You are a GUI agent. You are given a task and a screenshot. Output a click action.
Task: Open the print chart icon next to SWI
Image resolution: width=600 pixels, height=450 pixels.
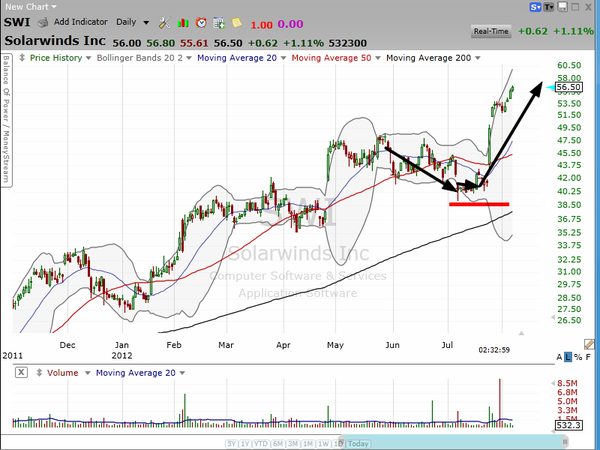click(42, 23)
